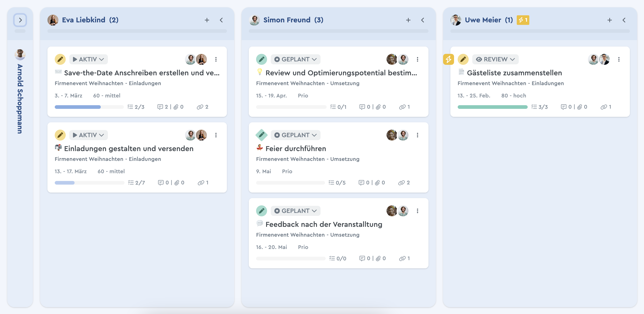Open three-dot menu on Einladungen gestalten card
This screenshot has width=644, height=314.
click(216, 135)
